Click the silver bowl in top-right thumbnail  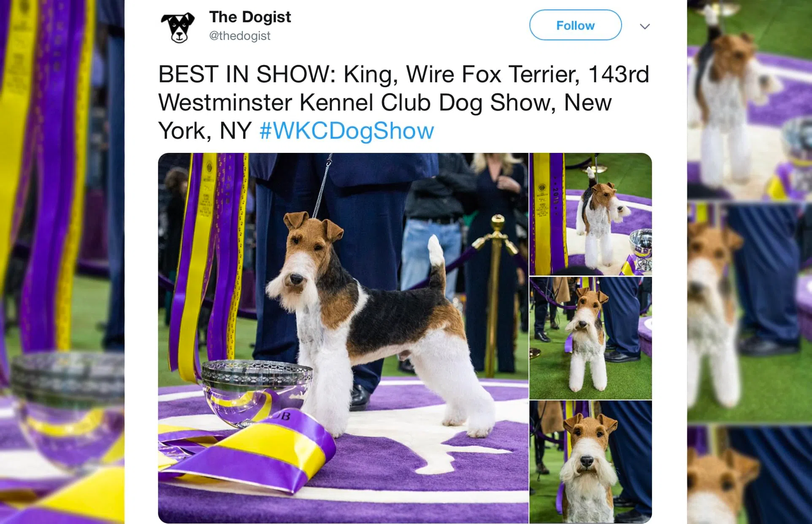[x=641, y=249]
